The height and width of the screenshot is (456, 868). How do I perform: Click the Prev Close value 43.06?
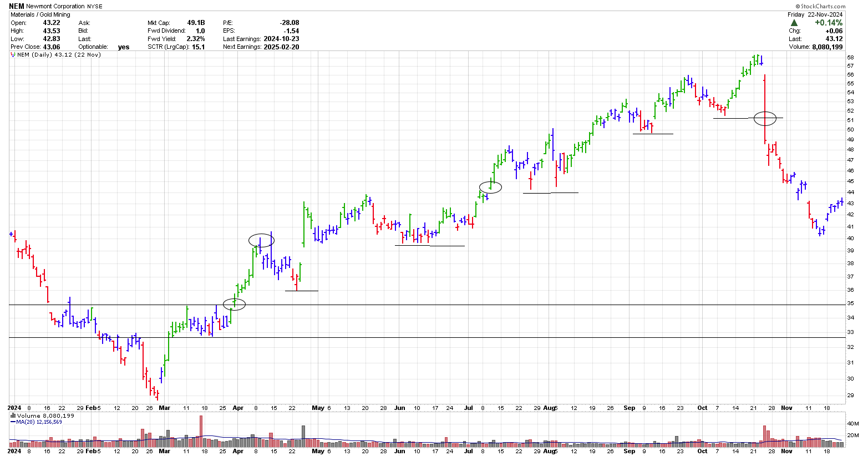pos(52,47)
